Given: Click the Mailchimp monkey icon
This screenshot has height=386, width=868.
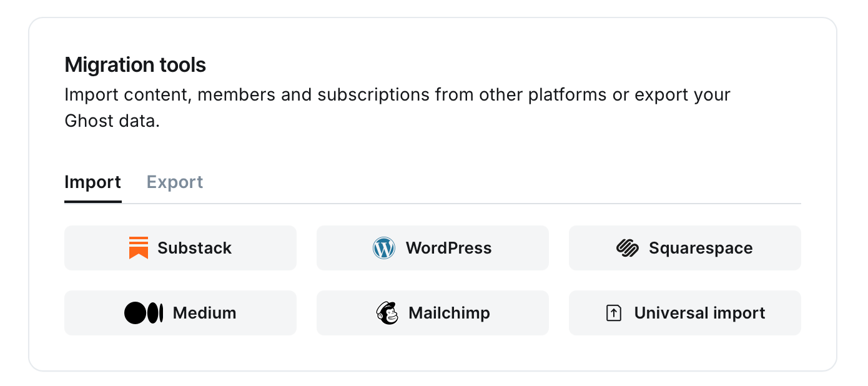Looking at the screenshot, I should 387,313.
